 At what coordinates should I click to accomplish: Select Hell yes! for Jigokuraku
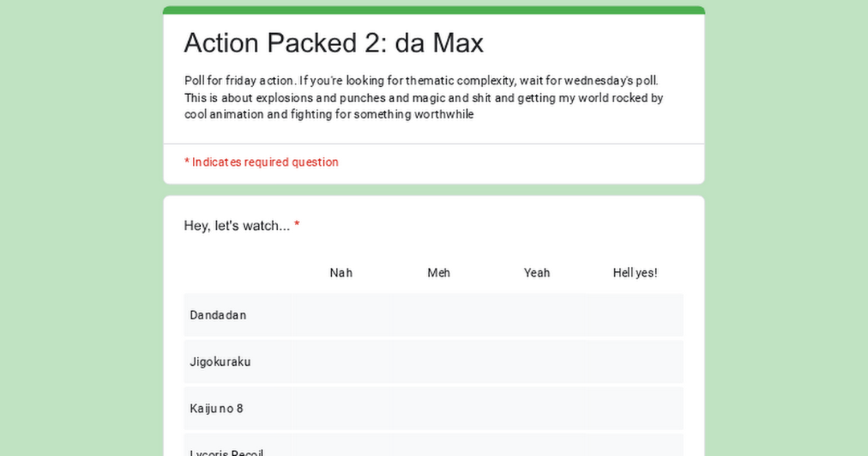point(635,362)
